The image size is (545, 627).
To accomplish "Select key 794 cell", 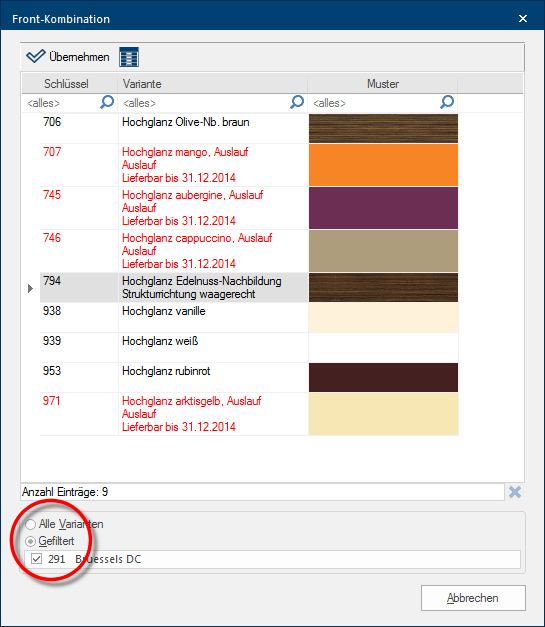I will point(79,288).
